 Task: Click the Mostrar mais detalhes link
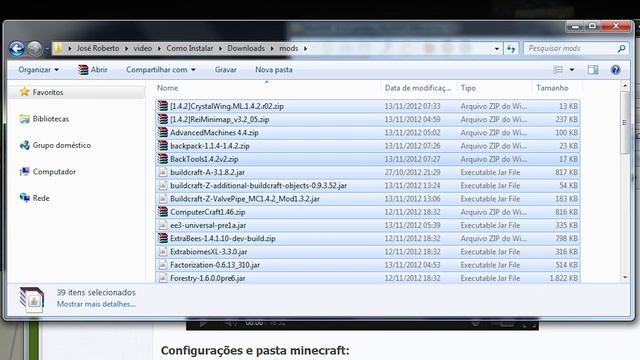(96, 304)
